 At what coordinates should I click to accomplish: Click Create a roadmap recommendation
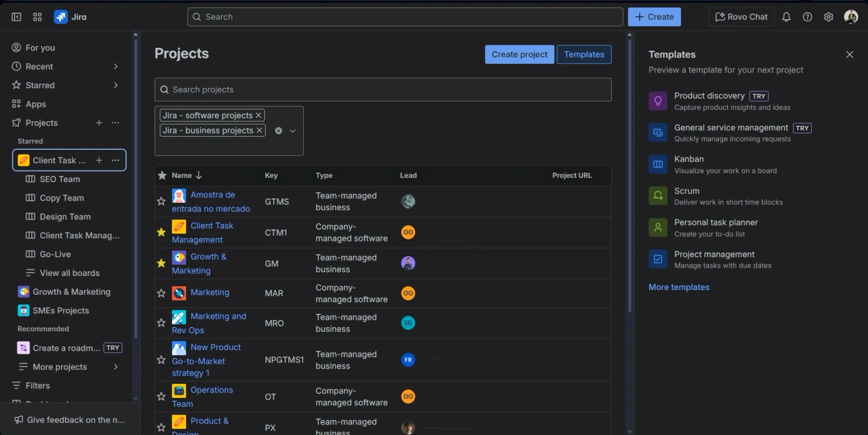(69, 348)
